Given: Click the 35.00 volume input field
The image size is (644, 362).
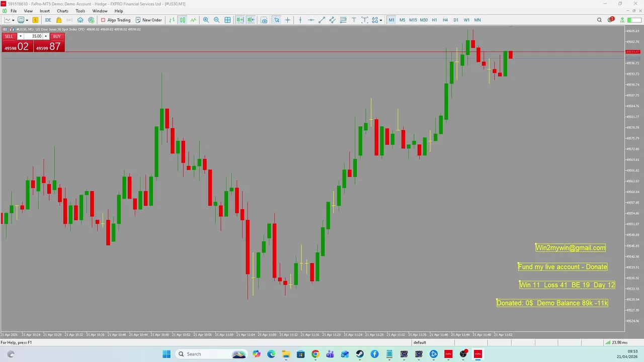Looking at the screenshot, I should [x=33, y=36].
